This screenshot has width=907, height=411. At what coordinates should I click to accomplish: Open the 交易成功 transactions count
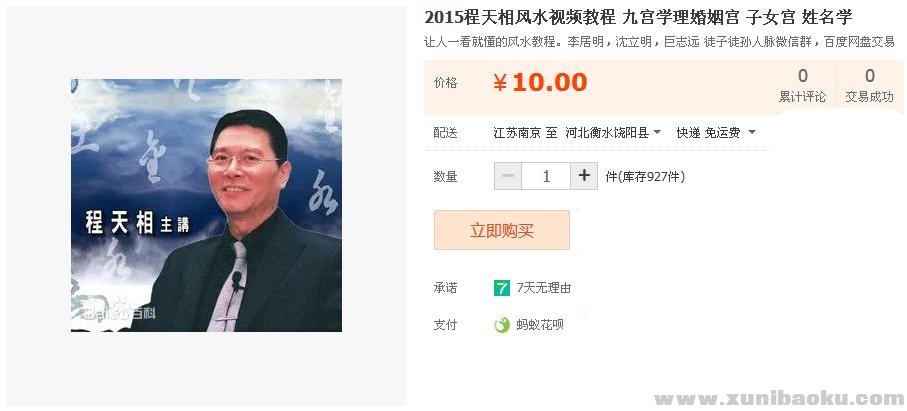pyautogui.click(x=869, y=86)
